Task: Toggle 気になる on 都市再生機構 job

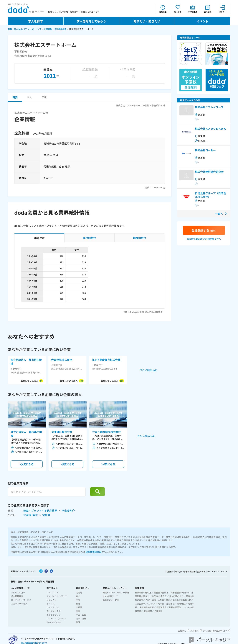Action: pyautogui.click(x=27, y=464)
